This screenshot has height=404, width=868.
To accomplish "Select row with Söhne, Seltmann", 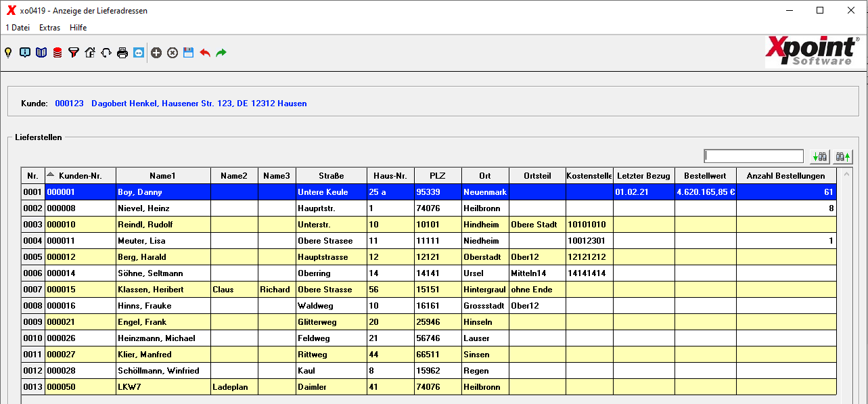I will click(429, 273).
